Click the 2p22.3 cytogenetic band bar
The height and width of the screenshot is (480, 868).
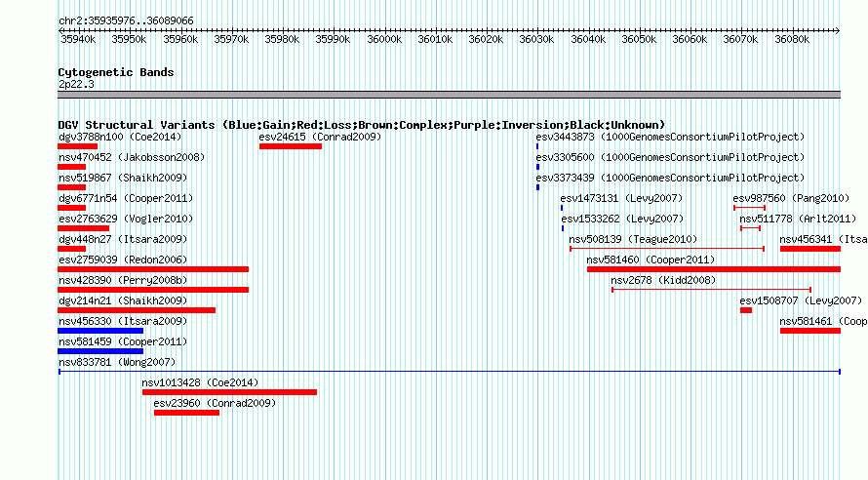[x=450, y=95]
